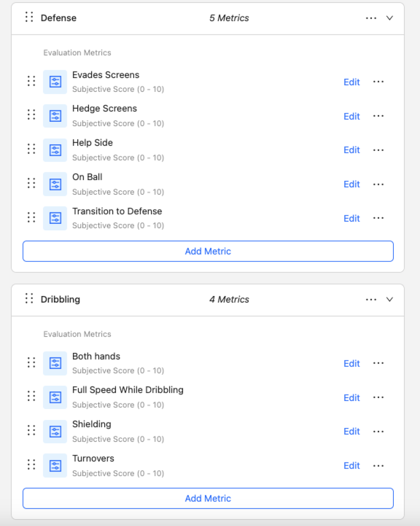Viewport: 420px width, 526px height.
Task: Click the metric icon beside Shielding
Action: pos(55,431)
